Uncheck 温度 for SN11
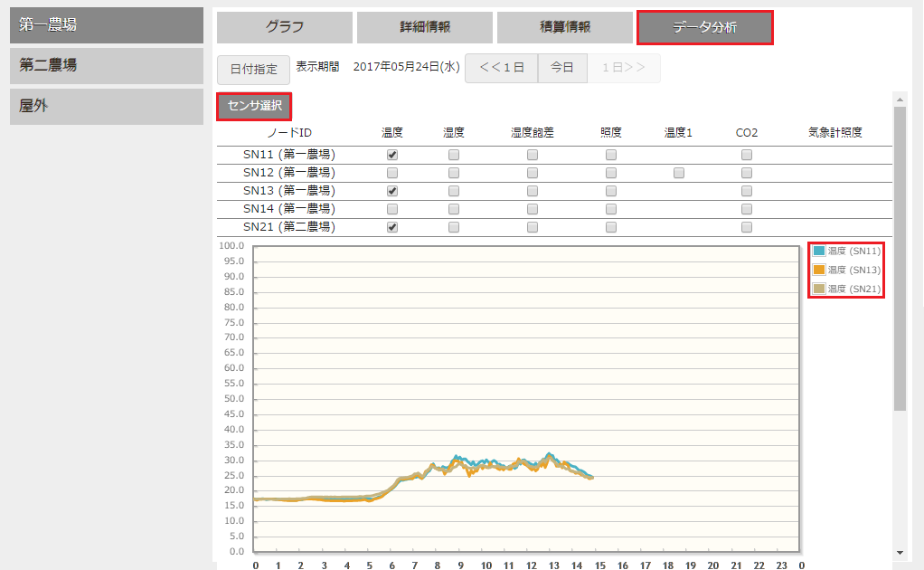 392,155
